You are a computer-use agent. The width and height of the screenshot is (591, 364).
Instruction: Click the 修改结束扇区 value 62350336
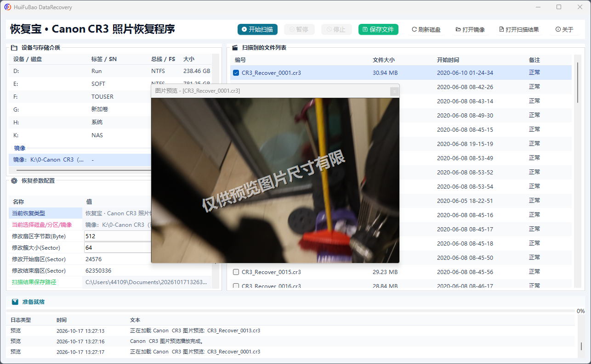(x=98, y=270)
